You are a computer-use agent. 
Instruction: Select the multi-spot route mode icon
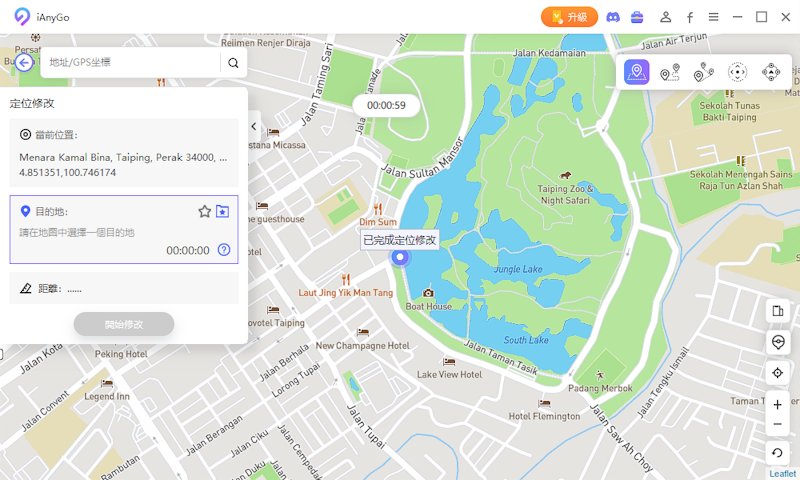tap(704, 72)
